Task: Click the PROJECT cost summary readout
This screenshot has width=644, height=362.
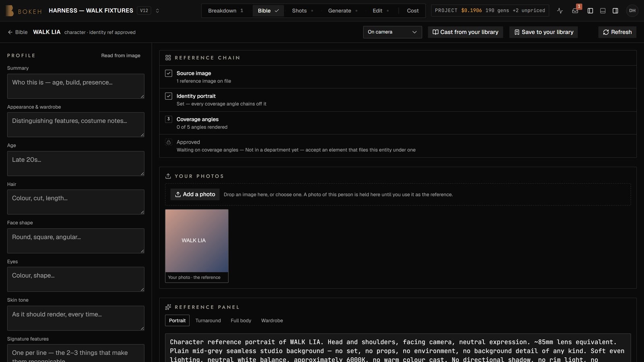Action: (490, 11)
